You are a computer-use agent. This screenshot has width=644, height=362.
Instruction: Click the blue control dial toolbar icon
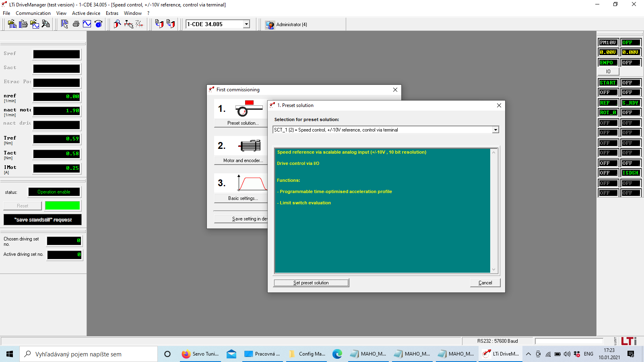(98, 24)
